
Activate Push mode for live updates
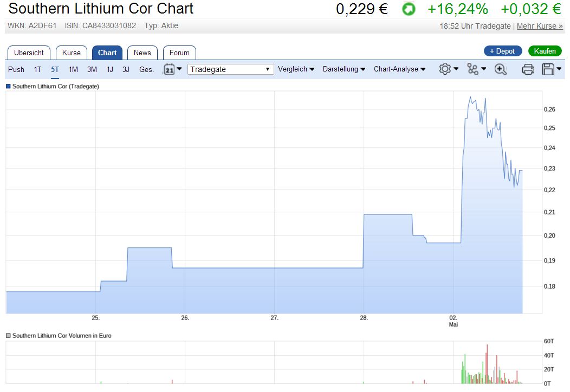click(x=16, y=69)
